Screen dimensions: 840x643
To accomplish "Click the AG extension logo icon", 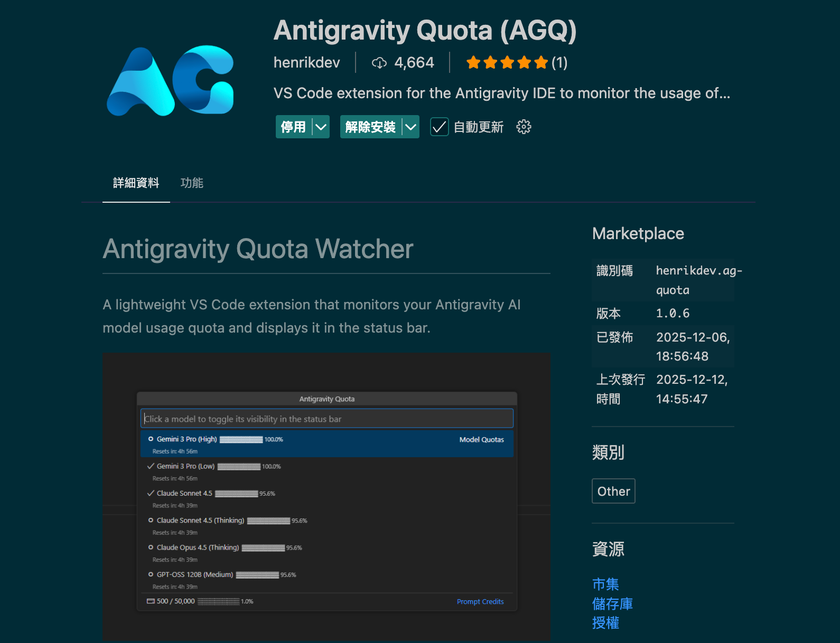I will point(170,81).
